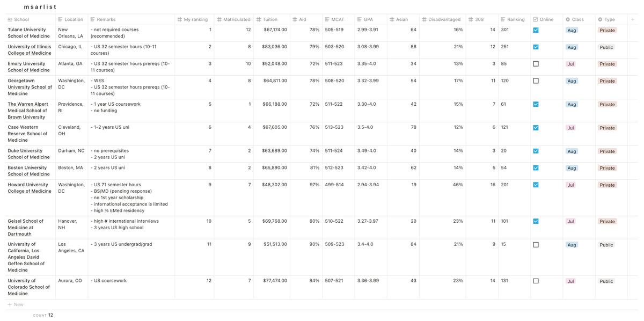Image resolution: width=644 pixels, height=321 pixels.
Task: Click the COUNT 12 footer calculation
Action: pyautogui.click(x=43, y=315)
